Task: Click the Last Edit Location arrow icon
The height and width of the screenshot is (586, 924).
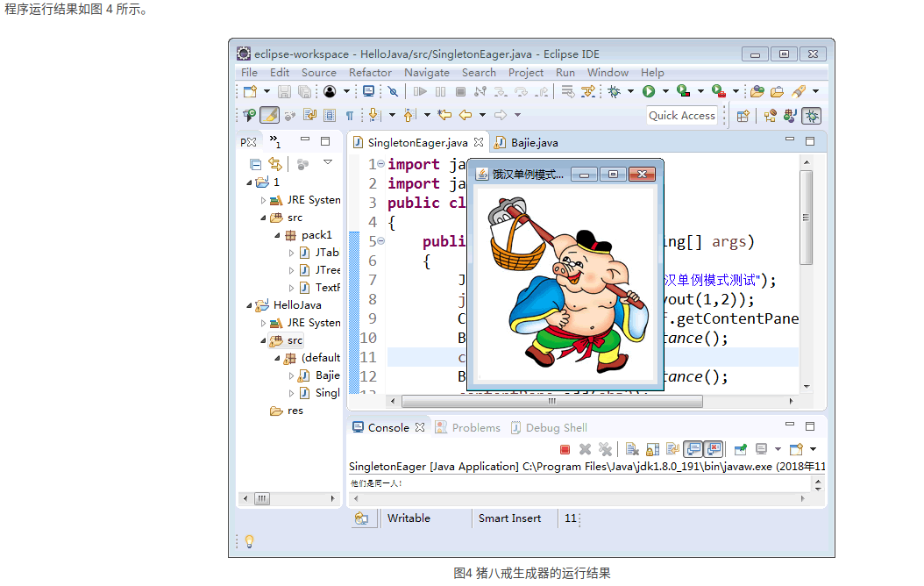Action: click(445, 115)
